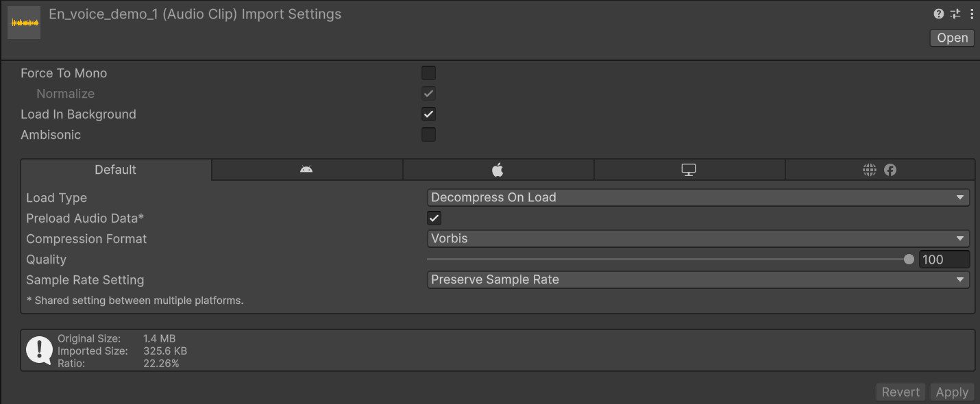Switch to the Apple platform tab
This screenshot has height=404, width=980.
pos(498,170)
